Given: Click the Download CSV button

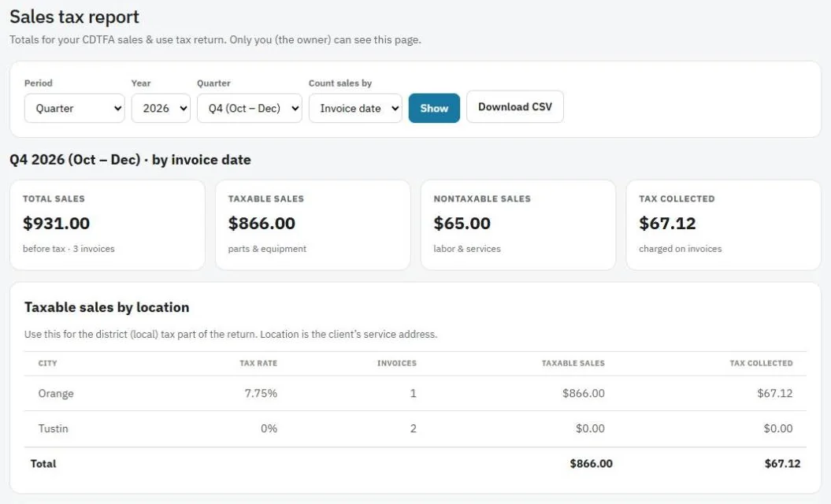Looking at the screenshot, I should (x=515, y=107).
